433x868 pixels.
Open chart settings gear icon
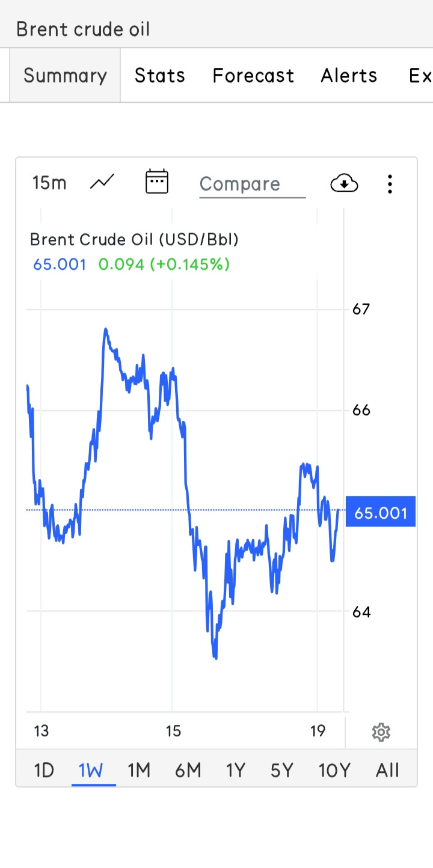[381, 732]
